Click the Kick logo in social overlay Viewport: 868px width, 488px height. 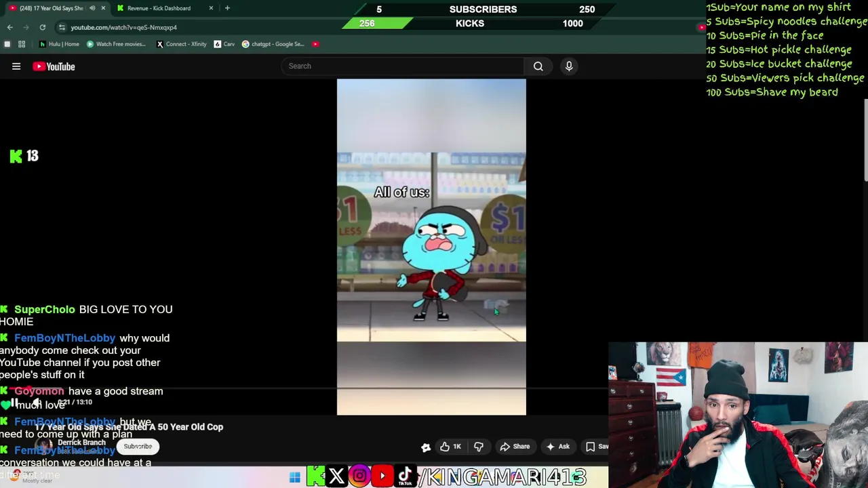tap(315, 476)
